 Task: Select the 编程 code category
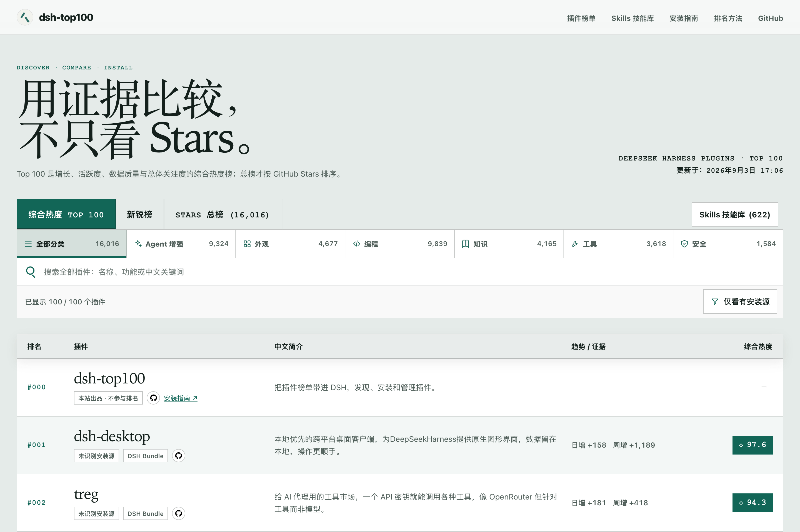(399, 244)
